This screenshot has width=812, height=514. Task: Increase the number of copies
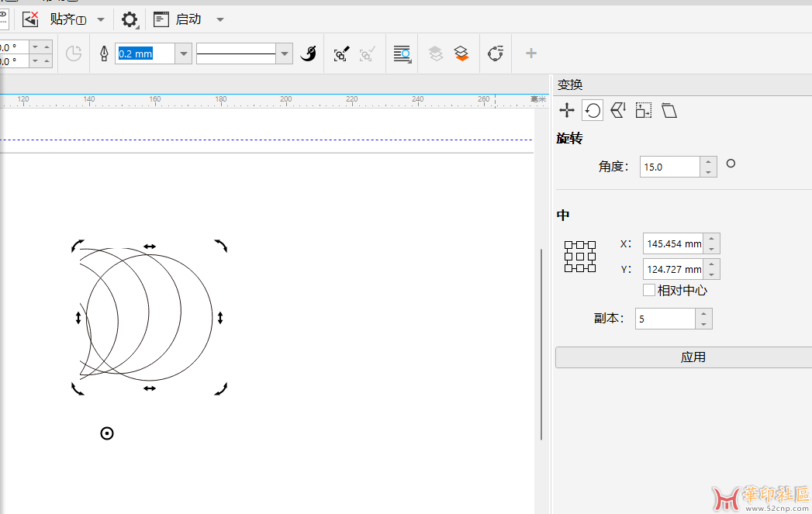tap(703, 314)
